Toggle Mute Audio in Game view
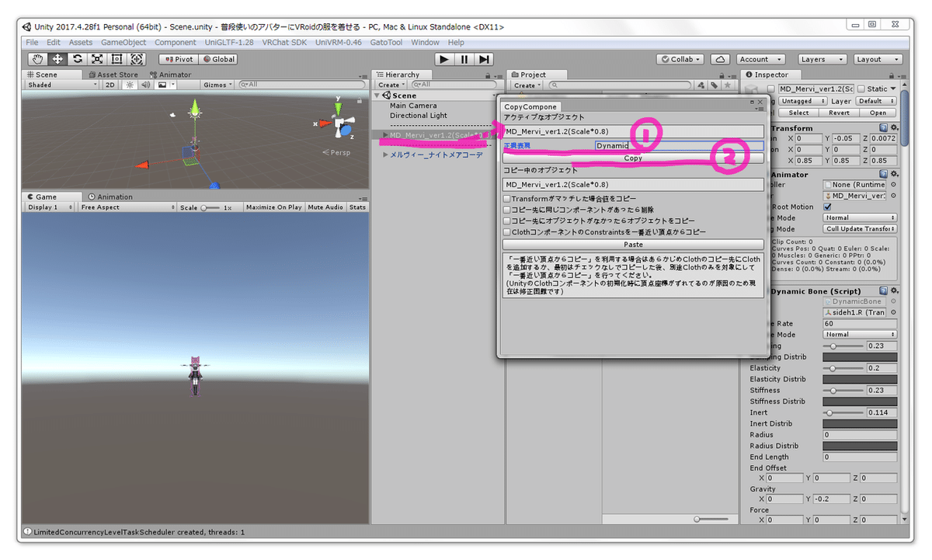This screenshot has width=932, height=560. coord(325,207)
